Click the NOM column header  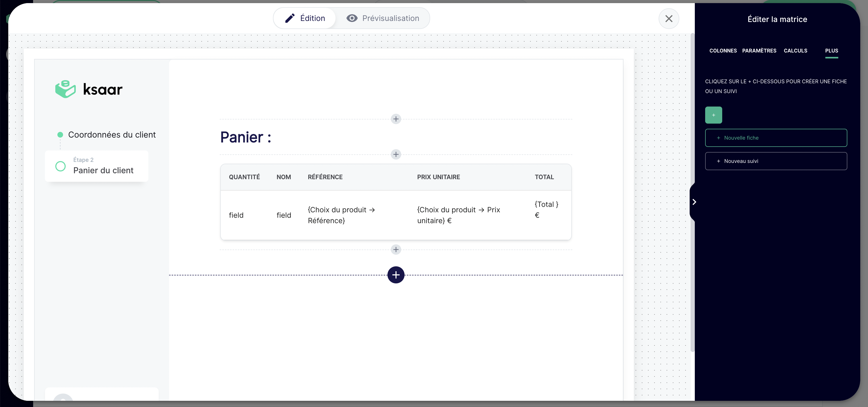coord(283,177)
